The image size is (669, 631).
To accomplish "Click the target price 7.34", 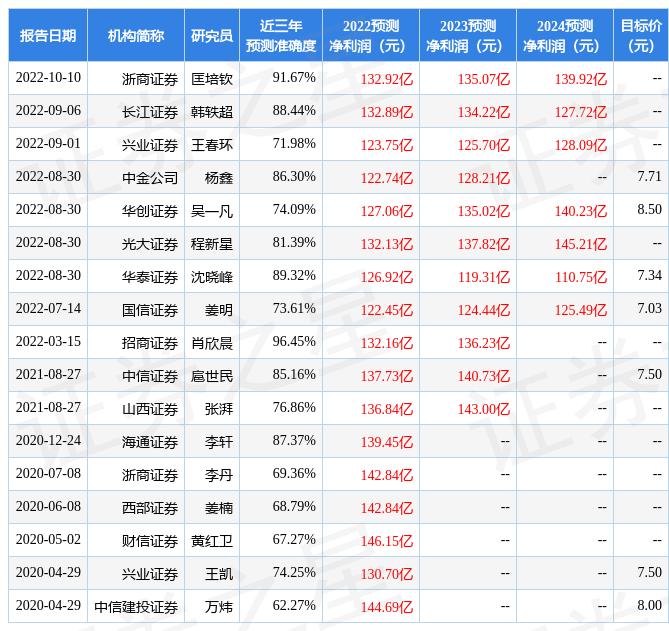I will [649, 275].
